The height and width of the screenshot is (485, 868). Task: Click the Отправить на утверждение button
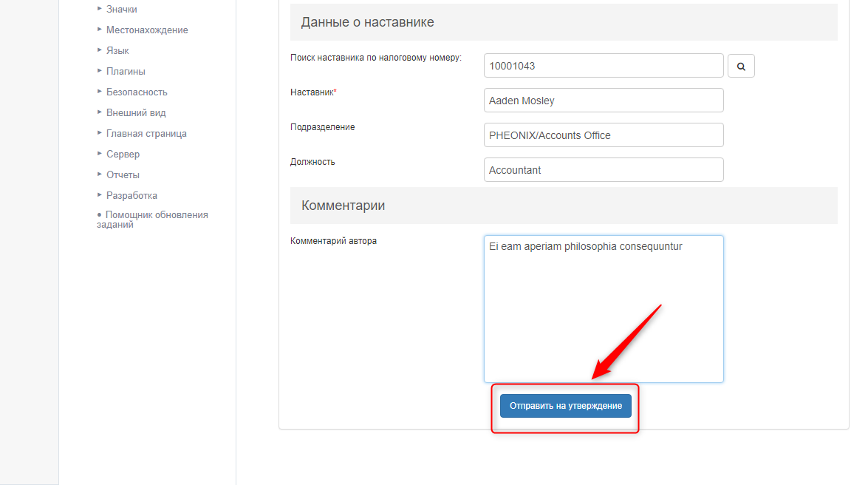(566, 406)
